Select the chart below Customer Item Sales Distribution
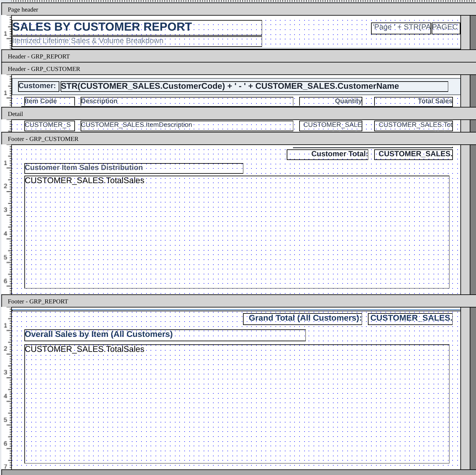Viewport: 476px width, 475px height. 237,232
